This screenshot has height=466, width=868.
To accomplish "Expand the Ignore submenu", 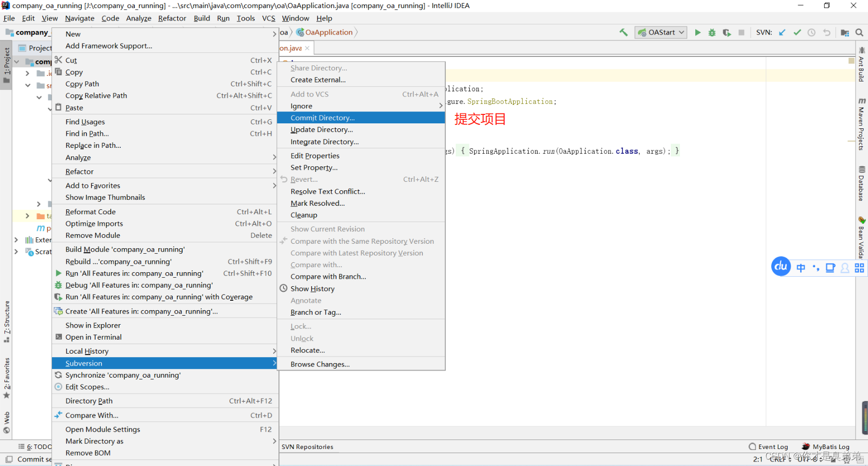I will click(x=361, y=106).
